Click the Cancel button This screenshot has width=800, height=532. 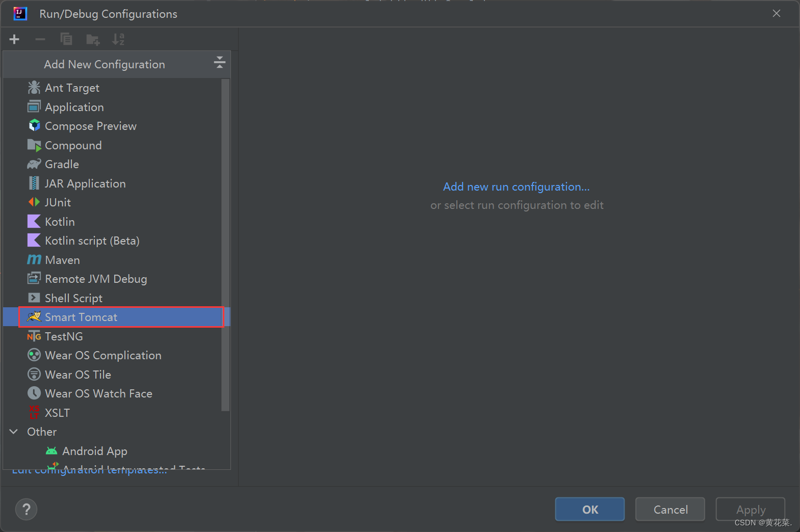click(670, 509)
